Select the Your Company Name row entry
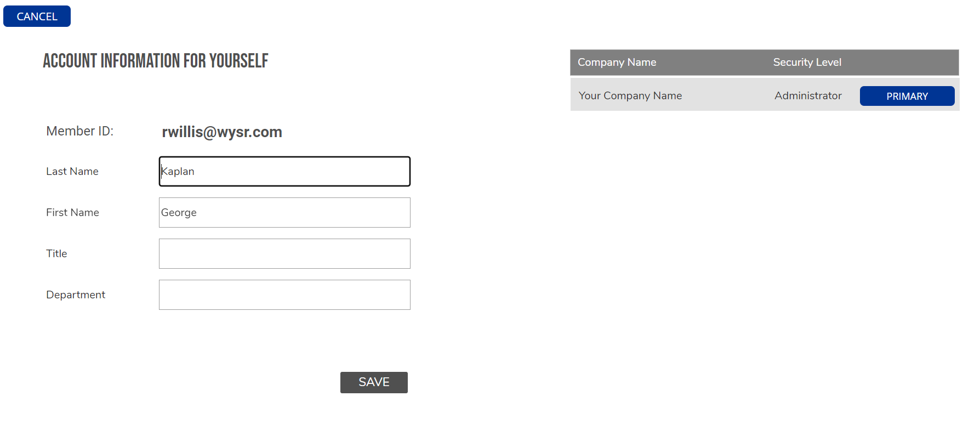Screen dimensions: 980x430 630,96
